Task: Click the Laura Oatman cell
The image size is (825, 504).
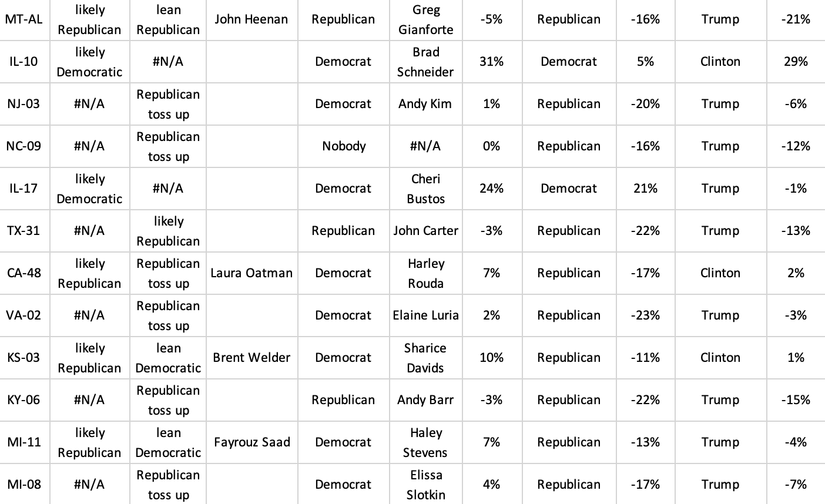Action: 251,273
